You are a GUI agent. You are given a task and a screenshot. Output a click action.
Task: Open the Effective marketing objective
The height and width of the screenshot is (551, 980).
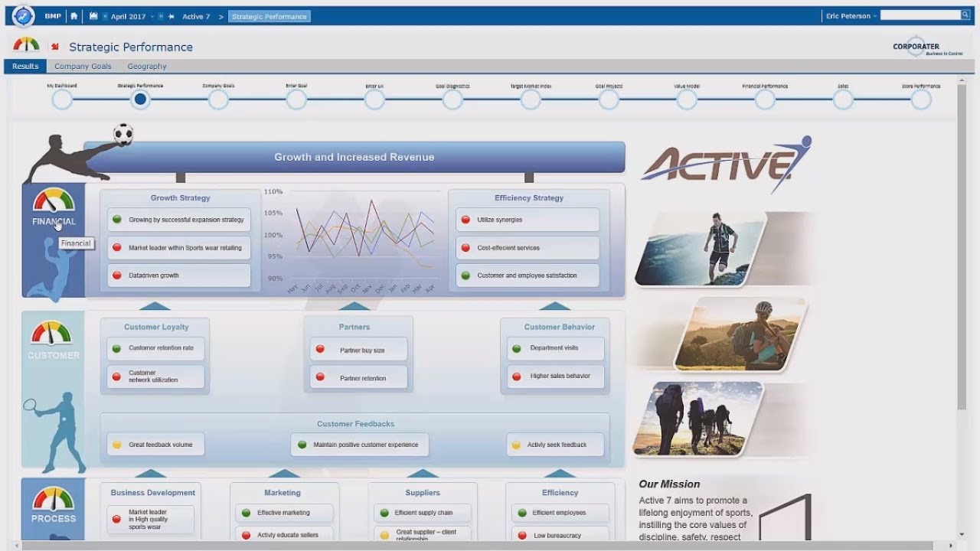[284, 513]
